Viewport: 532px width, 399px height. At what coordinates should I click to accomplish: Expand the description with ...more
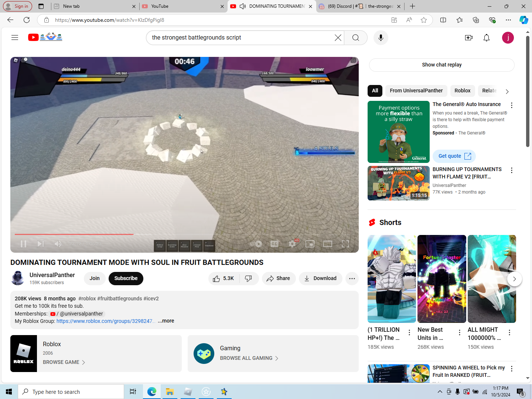(166, 321)
